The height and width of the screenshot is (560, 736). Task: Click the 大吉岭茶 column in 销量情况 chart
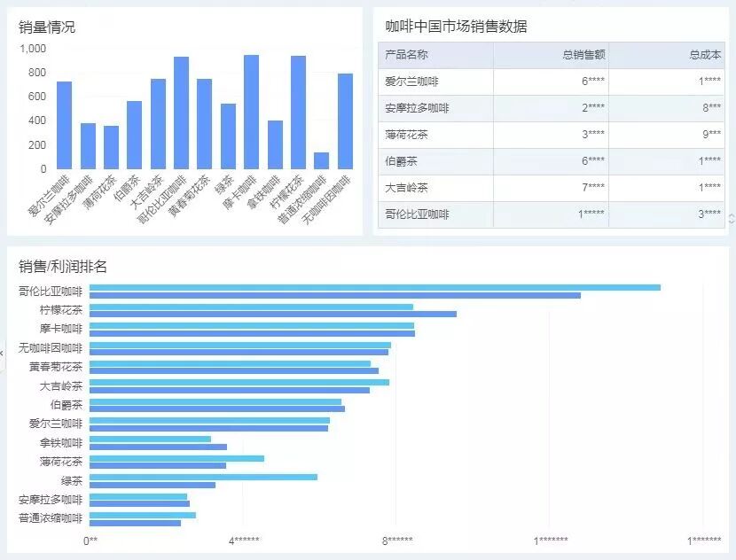coord(158,124)
